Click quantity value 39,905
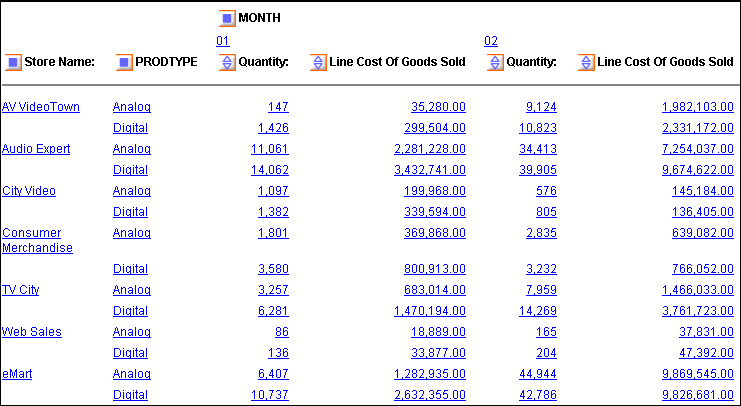The width and height of the screenshot is (741, 406). tap(538, 170)
